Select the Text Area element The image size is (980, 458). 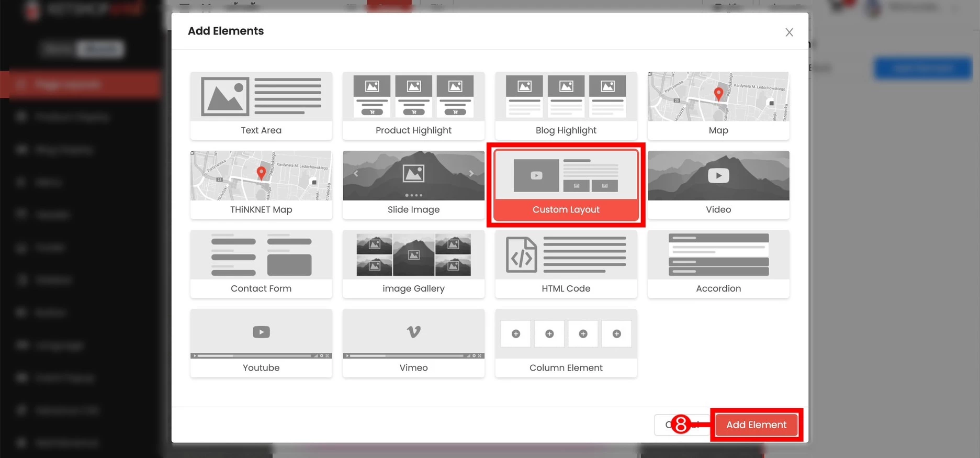pyautogui.click(x=261, y=106)
